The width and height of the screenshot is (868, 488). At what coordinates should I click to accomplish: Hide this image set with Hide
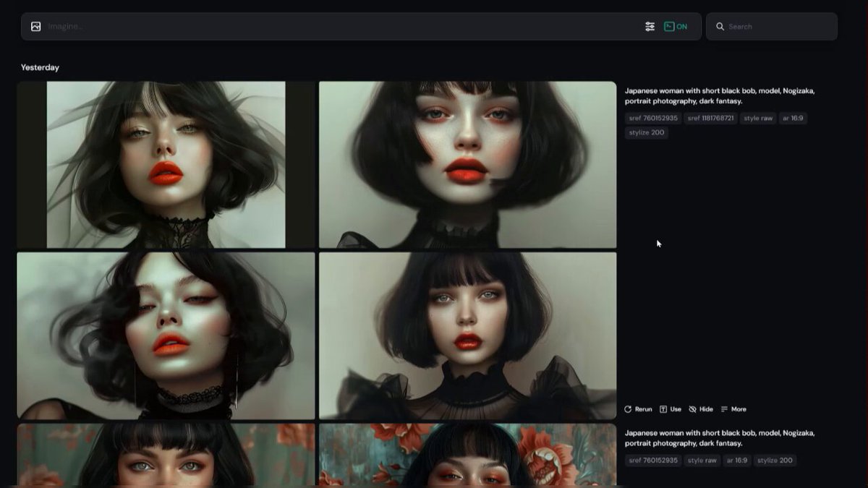(x=701, y=409)
